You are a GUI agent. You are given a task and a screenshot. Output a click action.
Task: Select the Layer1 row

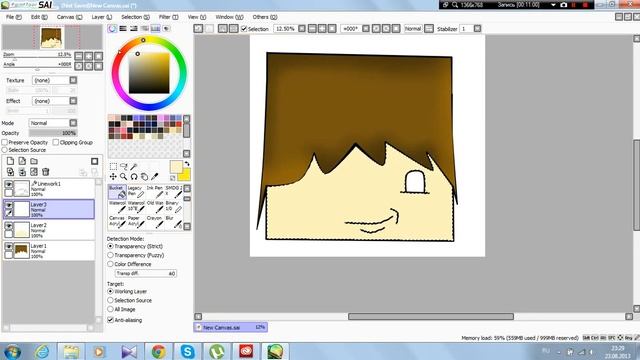[49, 251]
